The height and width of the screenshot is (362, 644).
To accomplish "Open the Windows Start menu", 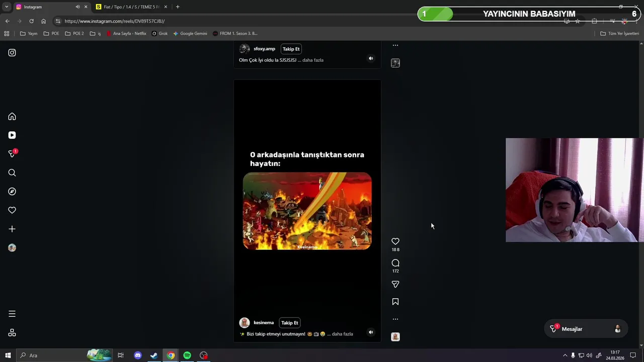I will (x=8, y=355).
